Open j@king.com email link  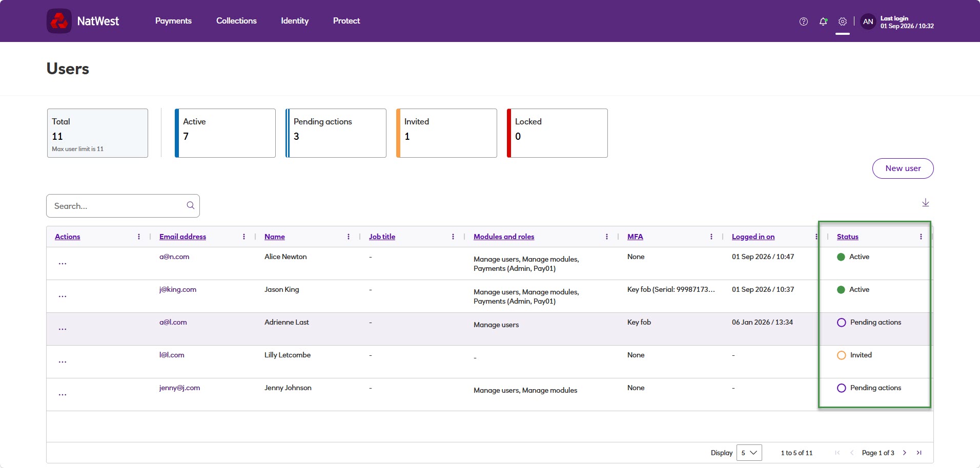point(178,289)
